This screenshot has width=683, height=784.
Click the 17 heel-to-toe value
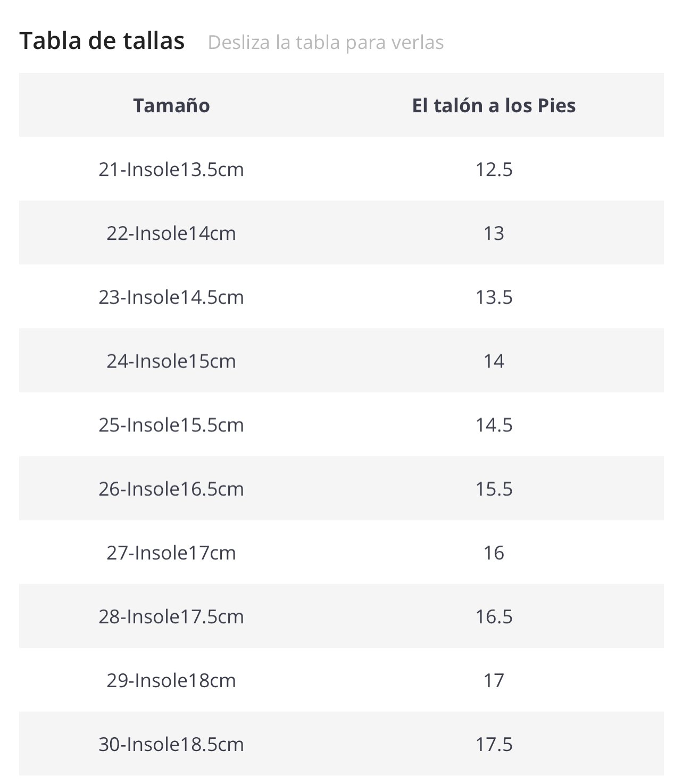pyautogui.click(x=494, y=680)
